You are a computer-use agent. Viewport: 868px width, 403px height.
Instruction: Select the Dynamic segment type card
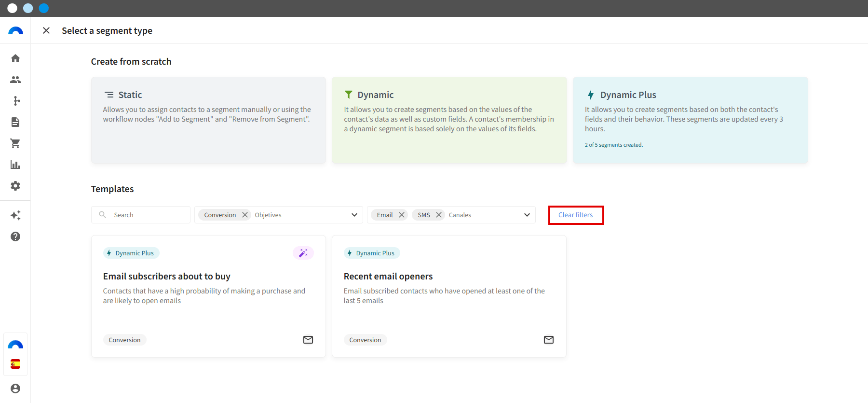(449, 120)
